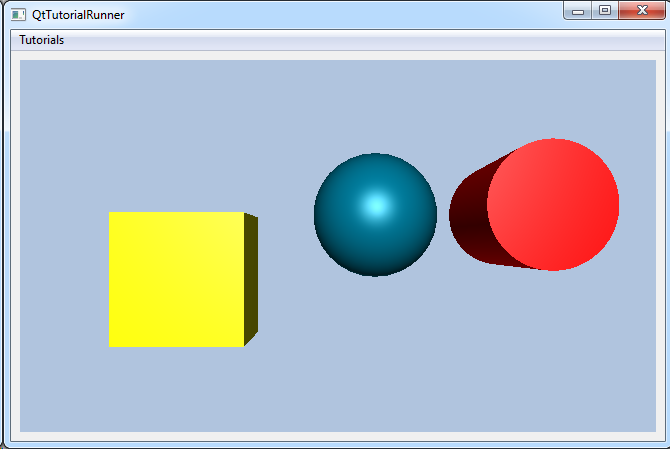The image size is (670, 449).
Task: Open the Tutorials menu
Action: 42,40
